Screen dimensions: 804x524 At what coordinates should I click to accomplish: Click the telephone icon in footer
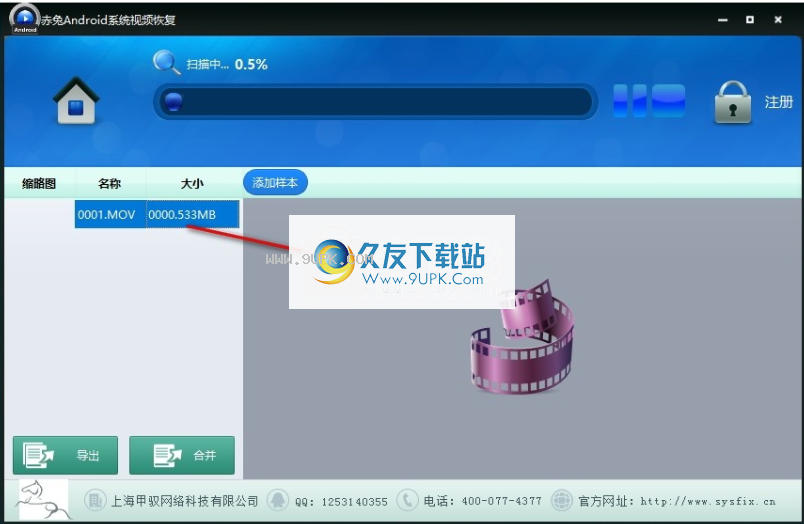(x=407, y=500)
